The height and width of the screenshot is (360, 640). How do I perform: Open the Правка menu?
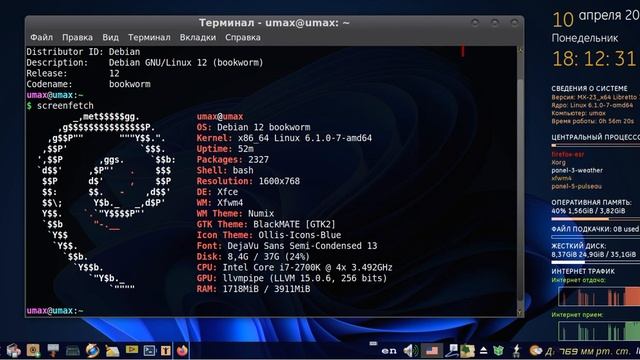click(77, 38)
